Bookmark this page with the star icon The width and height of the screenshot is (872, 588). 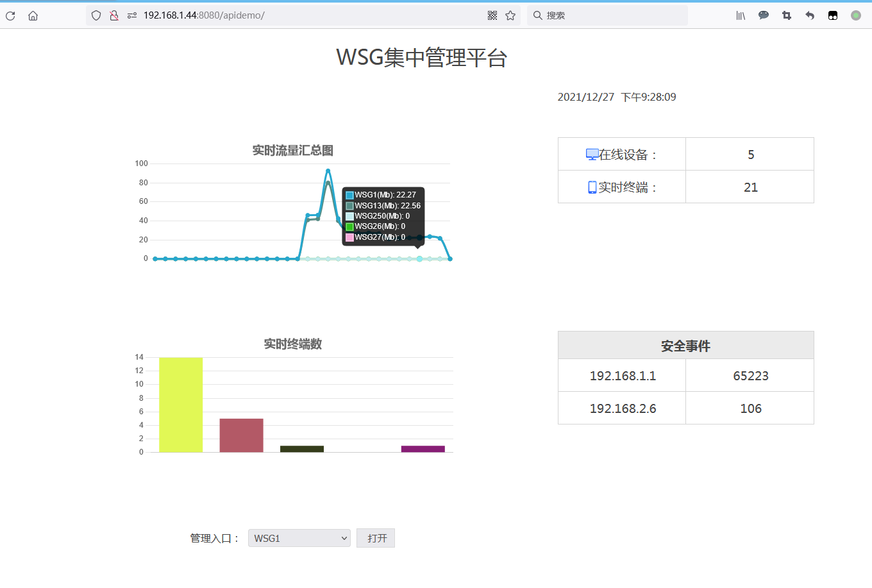click(x=510, y=15)
